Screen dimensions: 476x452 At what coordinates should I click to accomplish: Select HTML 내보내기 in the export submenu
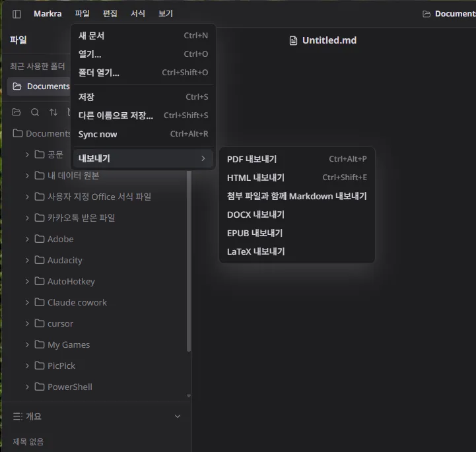[297, 178]
